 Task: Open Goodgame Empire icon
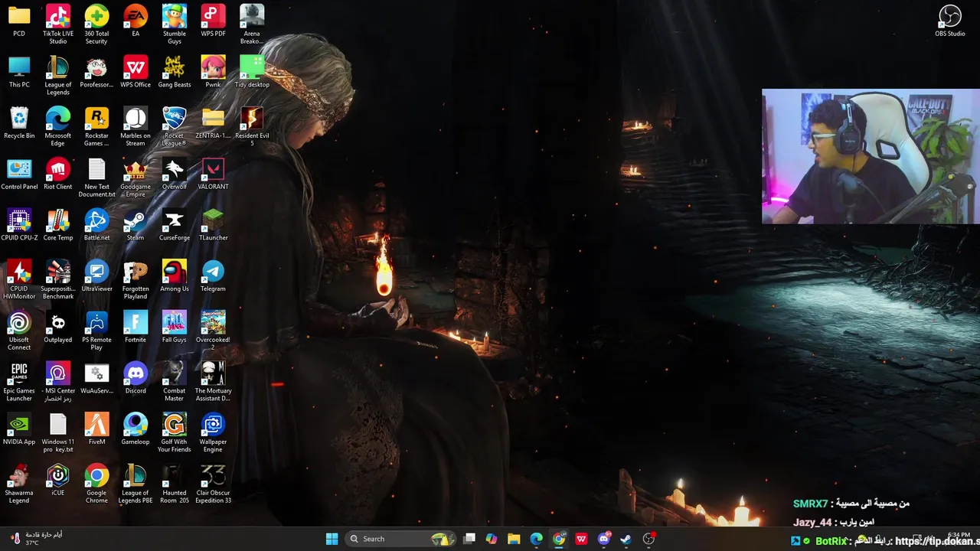click(x=136, y=178)
